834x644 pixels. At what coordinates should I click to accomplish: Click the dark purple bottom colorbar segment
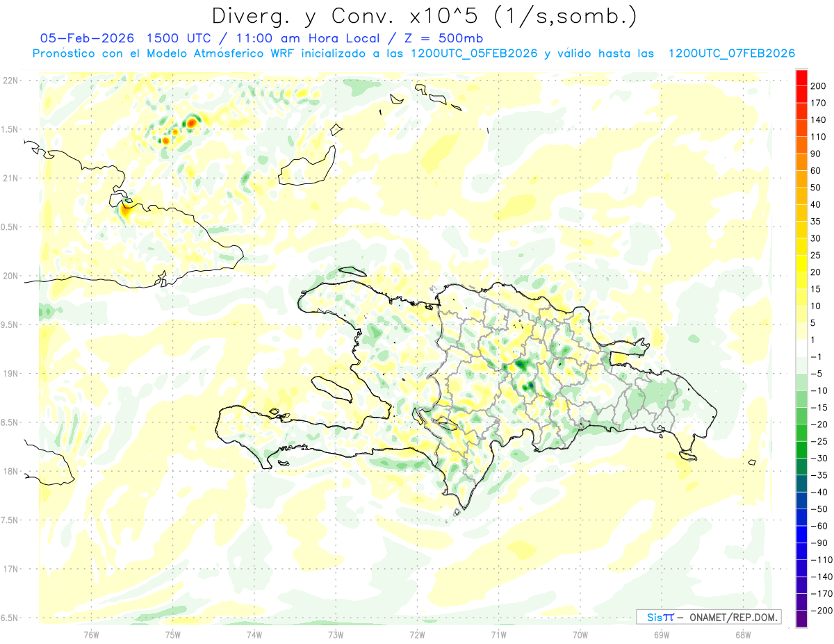(801, 619)
